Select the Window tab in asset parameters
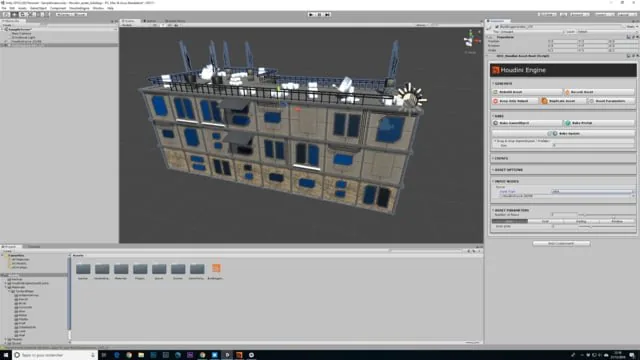This screenshot has height=360, width=640. click(617, 221)
